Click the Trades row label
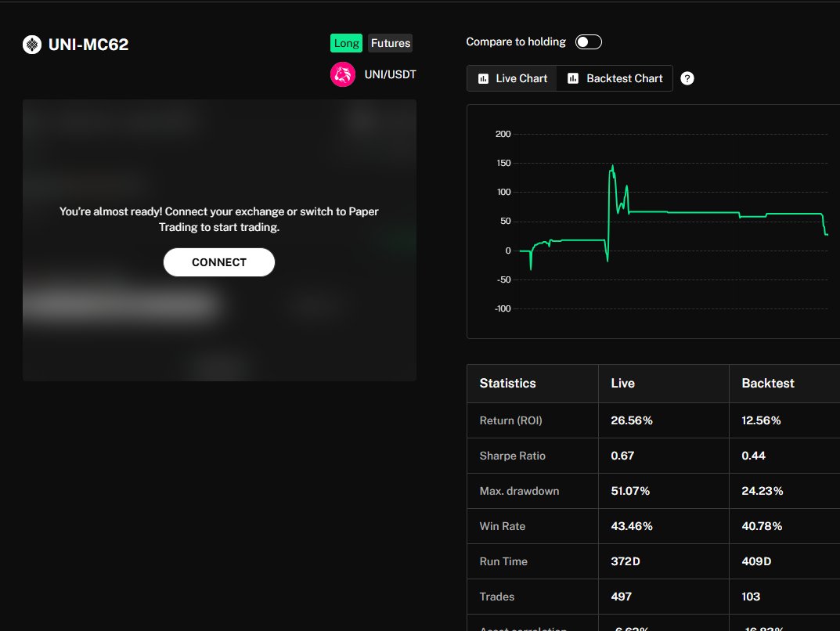The height and width of the screenshot is (631, 840). [x=497, y=597]
